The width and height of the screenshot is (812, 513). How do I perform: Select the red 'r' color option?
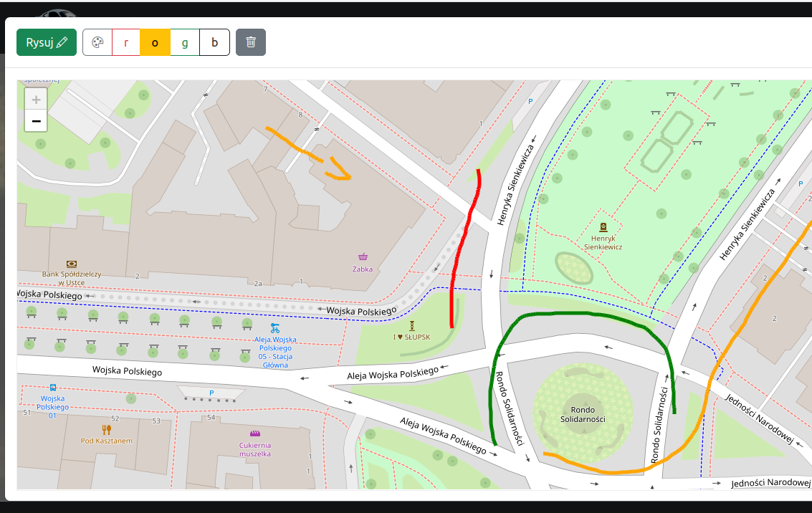point(126,42)
